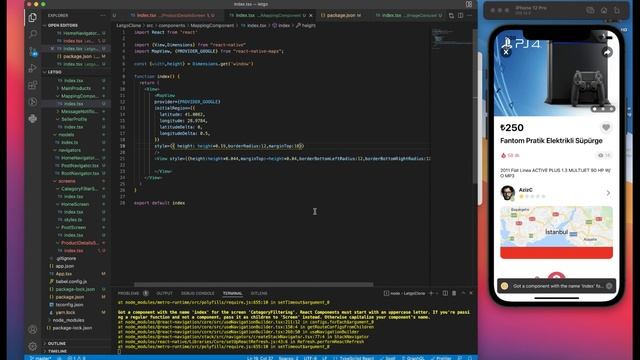Click the MappingComponent breadcrumb segment

pos(212,25)
